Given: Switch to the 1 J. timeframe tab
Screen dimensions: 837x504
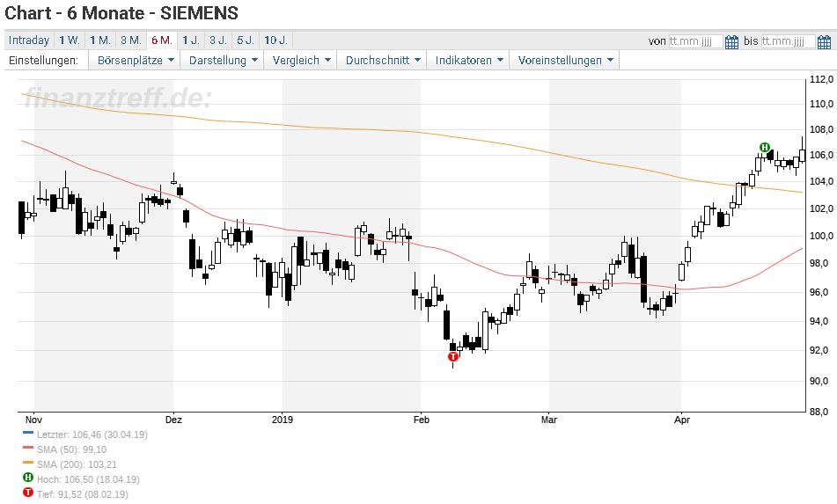Looking at the screenshot, I should (x=191, y=40).
